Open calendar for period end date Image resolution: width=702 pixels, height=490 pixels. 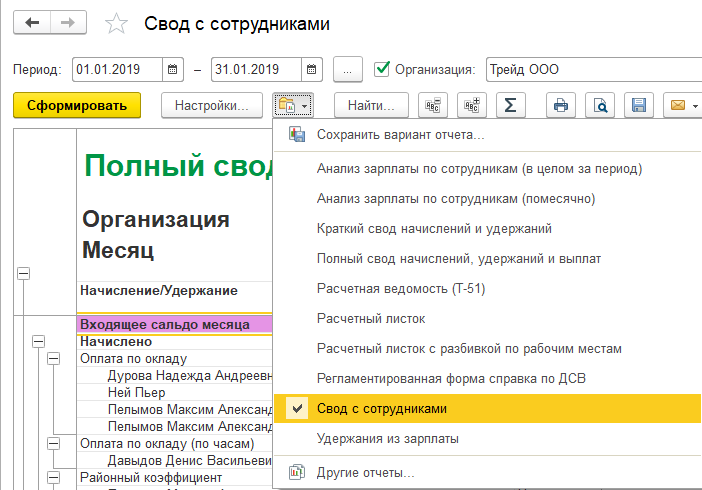pyautogui.click(x=312, y=70)
